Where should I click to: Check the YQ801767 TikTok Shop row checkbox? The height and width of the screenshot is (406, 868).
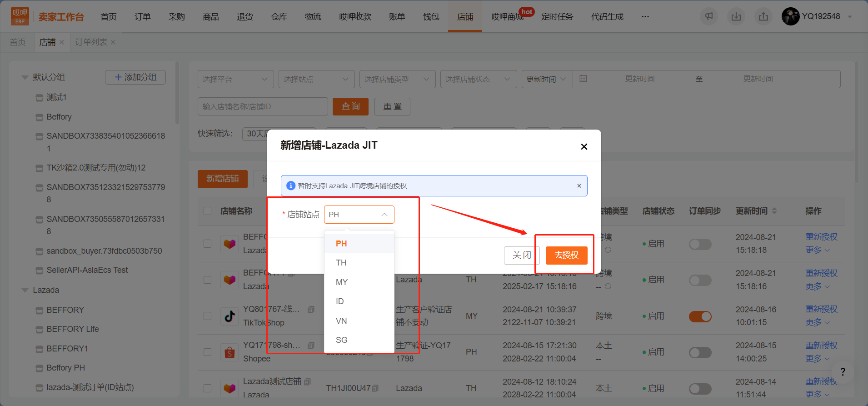click(208, 316)
